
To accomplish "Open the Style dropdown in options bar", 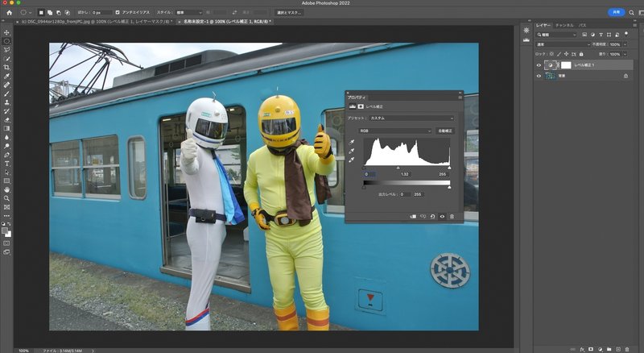I will coord(189,13).
